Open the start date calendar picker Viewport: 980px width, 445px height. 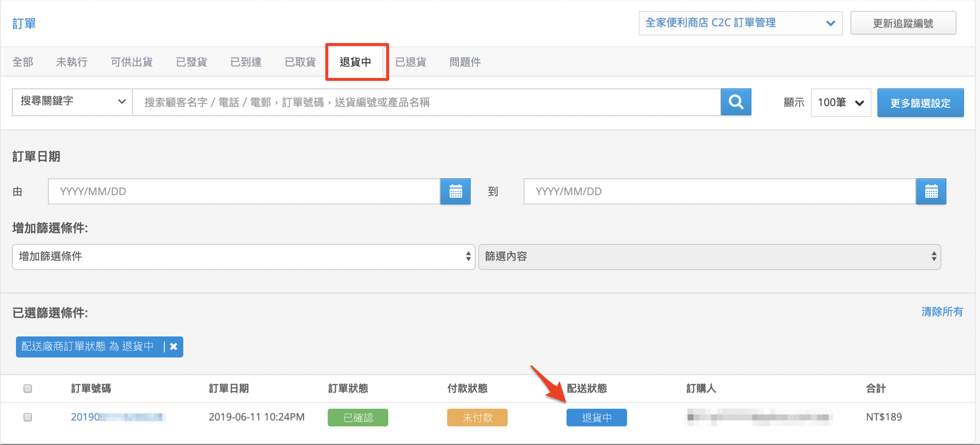tap(456, 191)
